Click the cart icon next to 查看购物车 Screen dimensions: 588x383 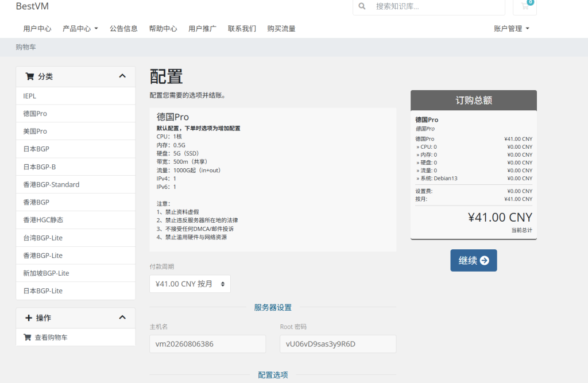point(28,337)
